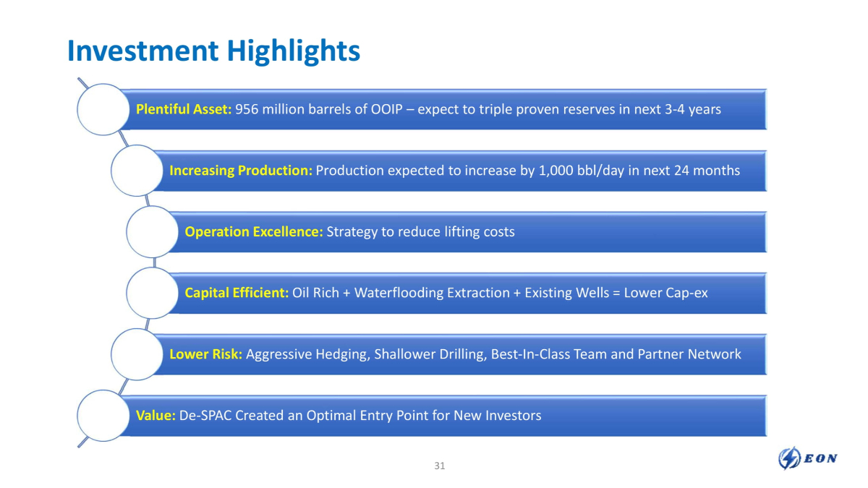Viewport: 868px width, 488px height.
Task: Click the slide page number 31
Action: 440,466
